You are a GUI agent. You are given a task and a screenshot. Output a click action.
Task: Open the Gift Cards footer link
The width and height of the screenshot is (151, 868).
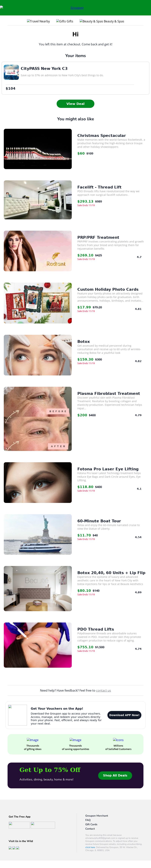pos(91,824)
